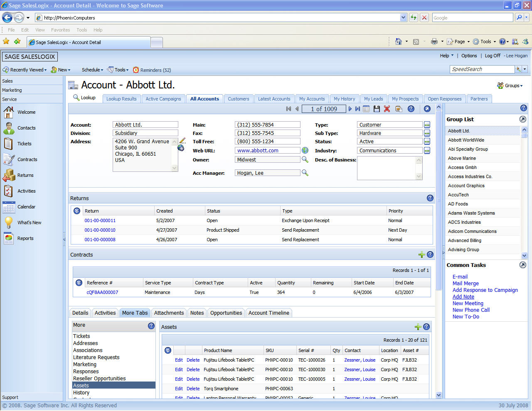Screen dimensions: 532x411
Task: Look up Acc Manager with the magnifier icon
Action: tap(305, 173)
